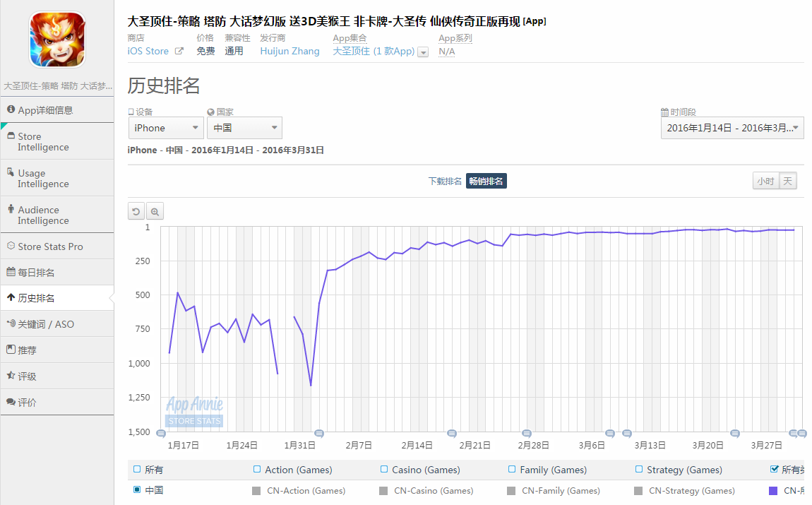Open publisher Huijun Zhang link
812x505 pixels.
click(x=289, y=51)
